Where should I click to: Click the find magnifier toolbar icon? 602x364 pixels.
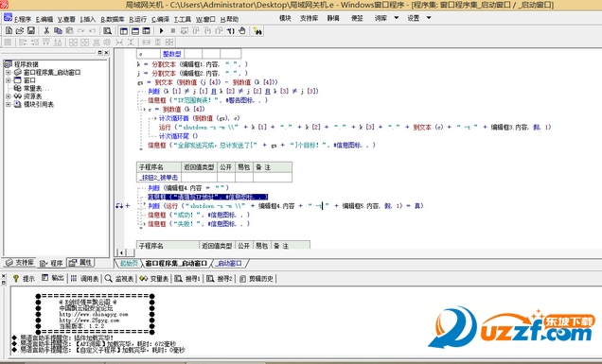pos(108,30)
